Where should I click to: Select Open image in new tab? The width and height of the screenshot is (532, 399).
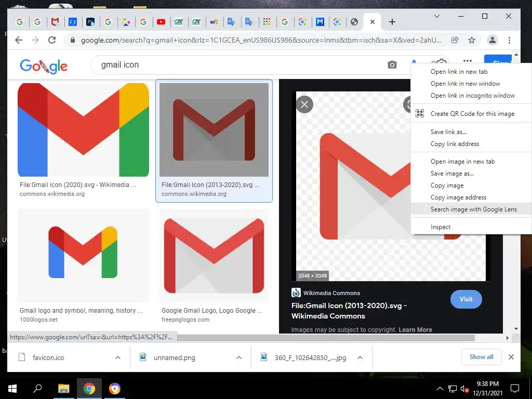pos(462,162)
